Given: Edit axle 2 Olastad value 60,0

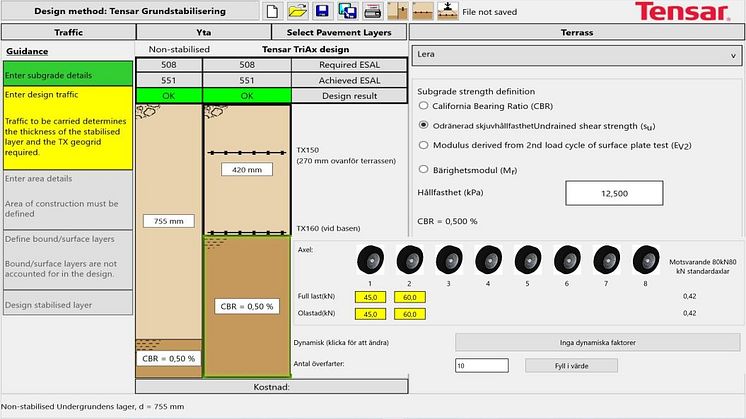Looking at the screenshot, I should click(410, 314).
